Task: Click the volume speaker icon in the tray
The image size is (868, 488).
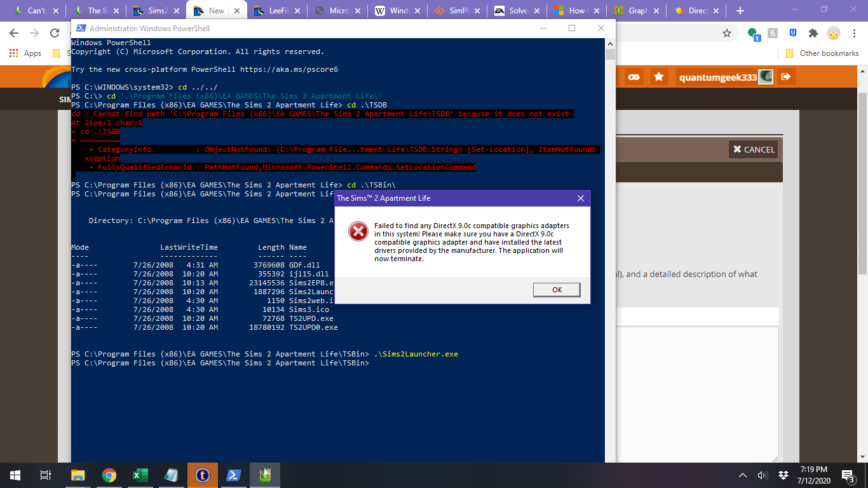Action: tap(763, 475)
